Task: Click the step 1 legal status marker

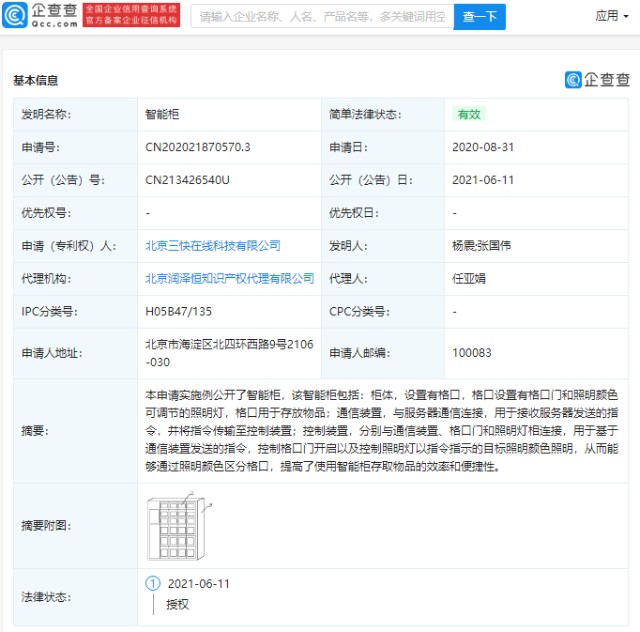Action: coord(153,583)
